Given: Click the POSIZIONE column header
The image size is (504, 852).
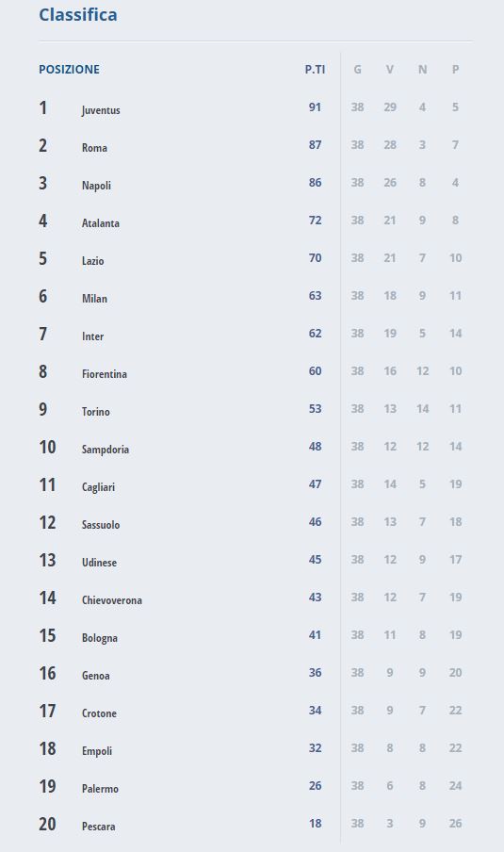Looking at the screenshot, I should (69, 70).
